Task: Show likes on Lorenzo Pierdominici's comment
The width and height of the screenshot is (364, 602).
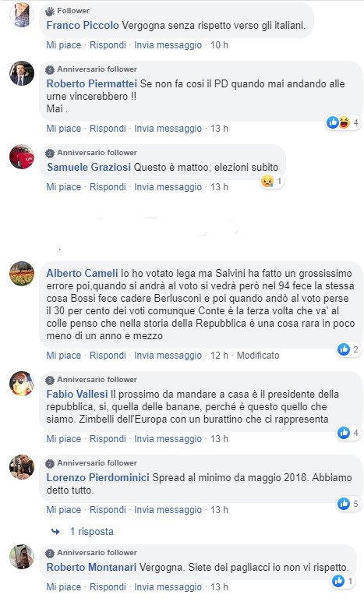Action: pyautogui.click(x=349, y=503)
